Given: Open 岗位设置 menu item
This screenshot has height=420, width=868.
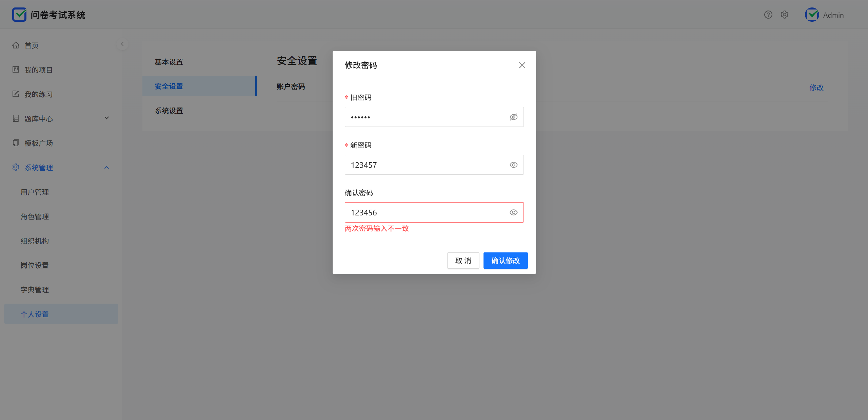Looking at the screenshot, I should pos(61,265).
